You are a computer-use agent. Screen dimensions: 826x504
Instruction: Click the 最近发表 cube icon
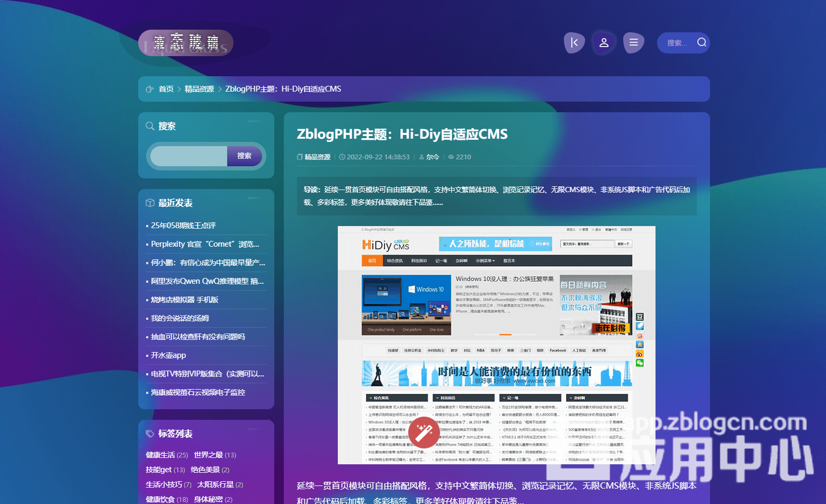point(150,203)
